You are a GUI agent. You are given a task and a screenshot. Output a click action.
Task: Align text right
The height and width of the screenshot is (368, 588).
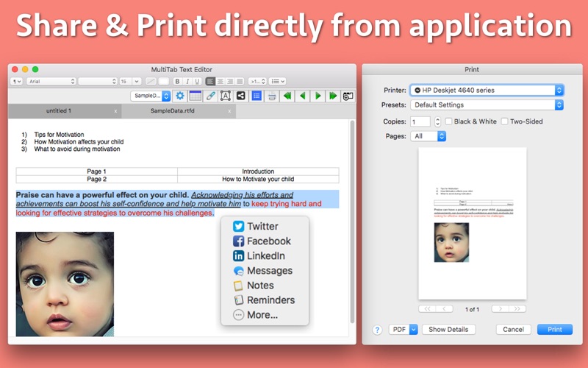point(230,81)
